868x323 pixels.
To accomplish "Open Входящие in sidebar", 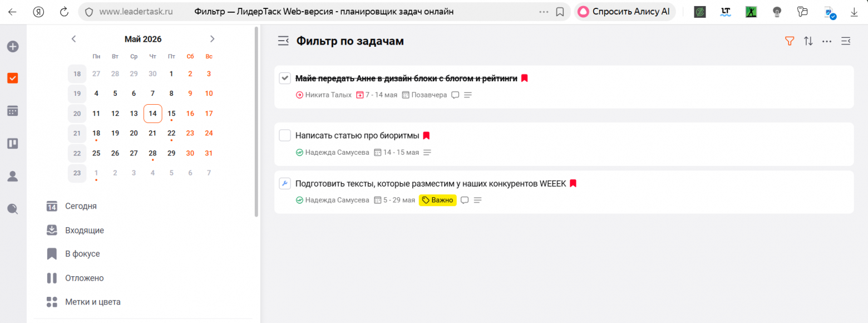I will pyautogui.click(x=85, y=230).
